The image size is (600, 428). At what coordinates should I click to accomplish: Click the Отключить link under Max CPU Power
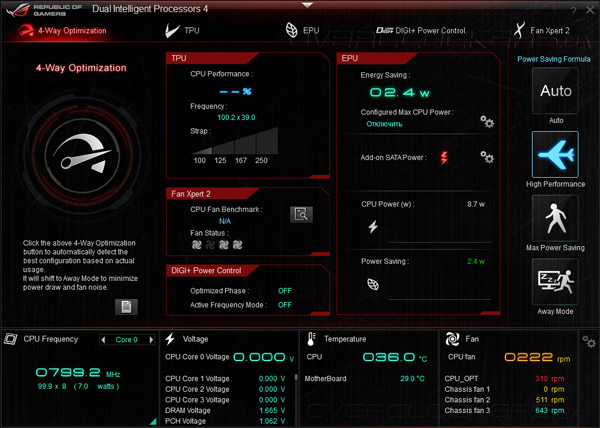pos(384,124)
